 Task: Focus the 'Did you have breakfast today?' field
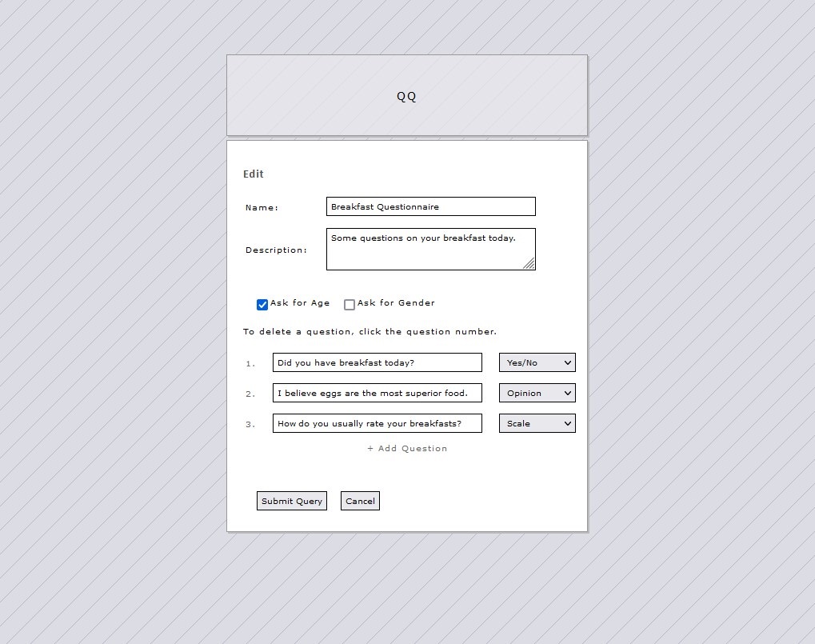(377, 362)
